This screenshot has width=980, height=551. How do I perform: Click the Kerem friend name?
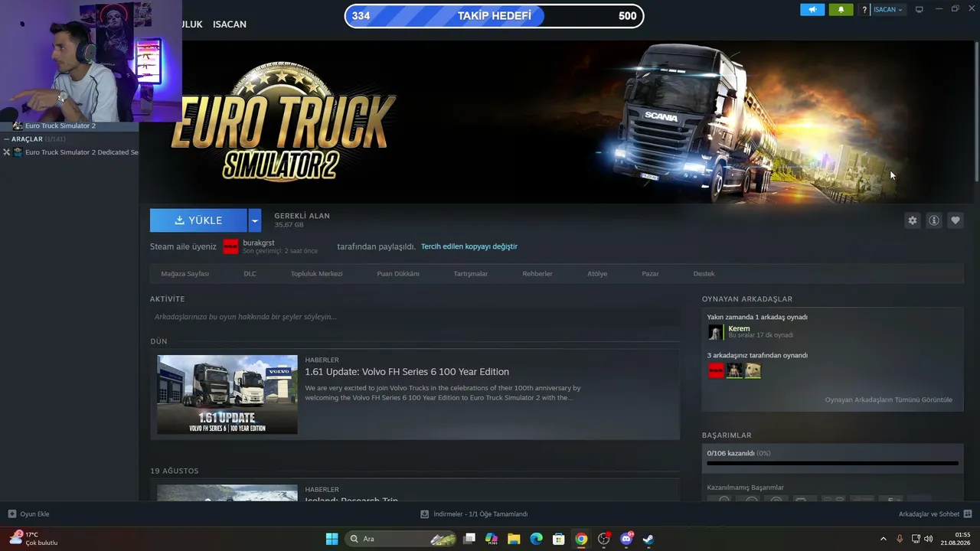[x=739, y=328]
